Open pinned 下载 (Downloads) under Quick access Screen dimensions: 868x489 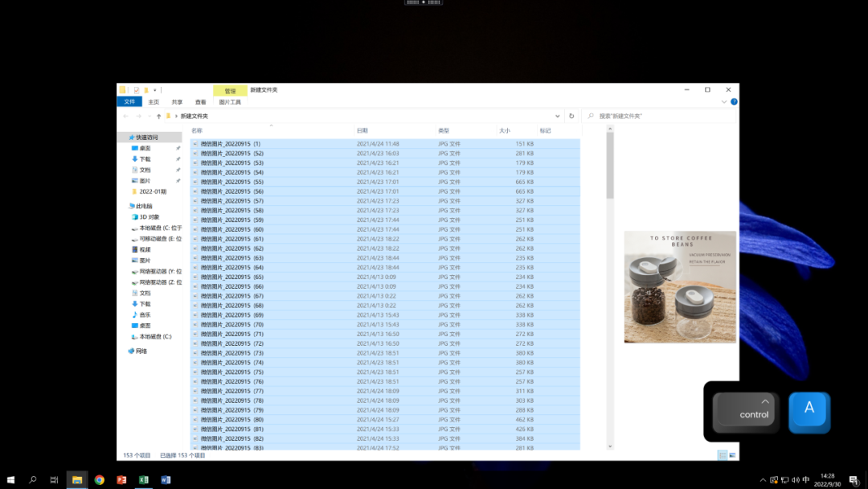pos(145,159)
